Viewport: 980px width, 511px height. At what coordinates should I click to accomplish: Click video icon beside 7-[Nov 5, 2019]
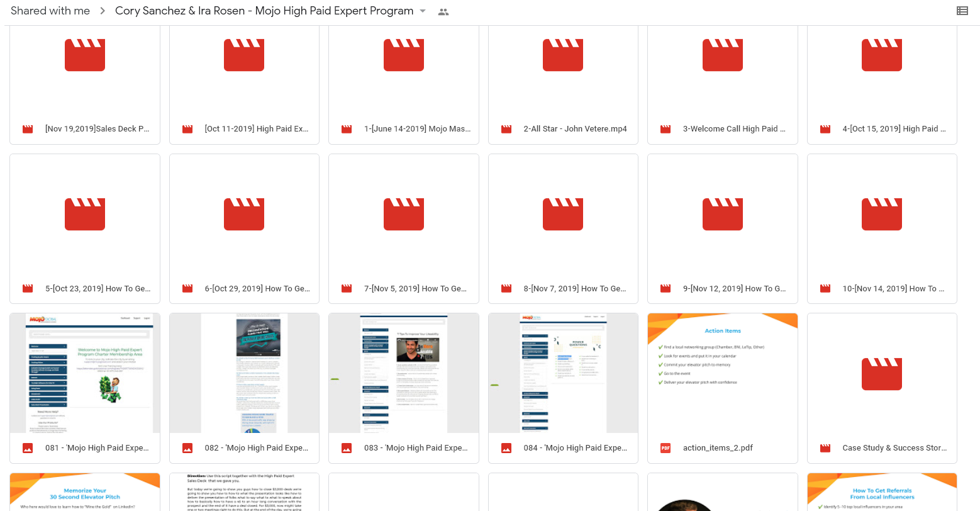[x=347, y=289]
